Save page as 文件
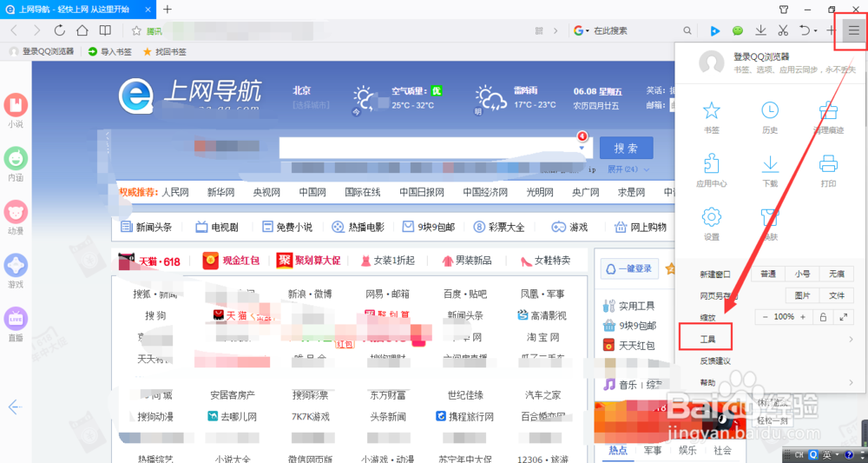The height and width of the screenshot is (463, 868). pyautogui.click(x=837, y=295)
